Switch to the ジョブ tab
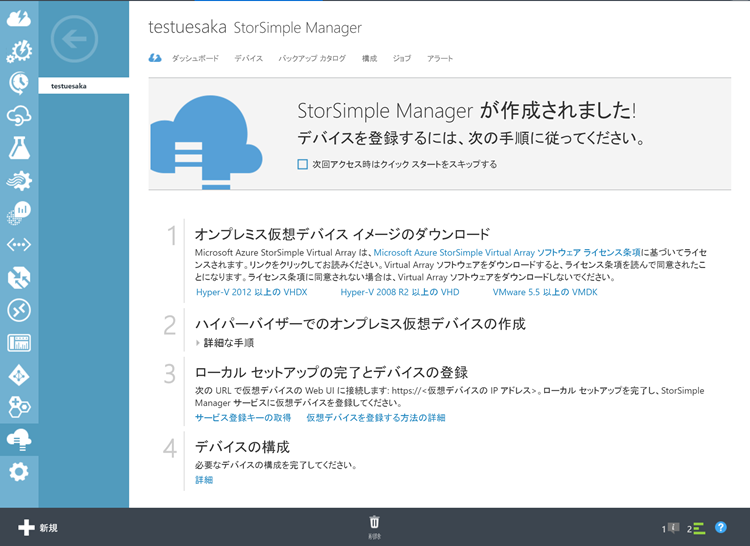The image size is (750, 546). click(x=402, y=58)
